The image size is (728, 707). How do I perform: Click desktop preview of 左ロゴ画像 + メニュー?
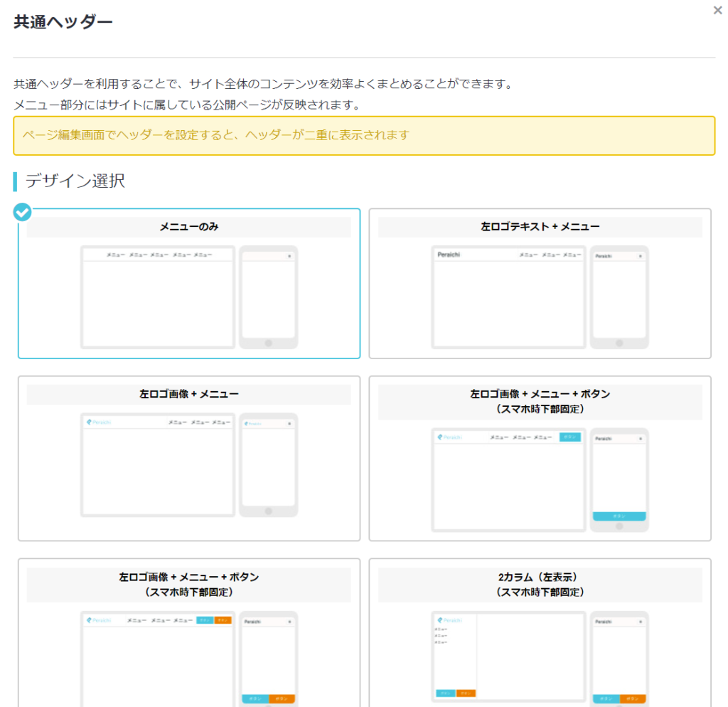click(158, 464)
